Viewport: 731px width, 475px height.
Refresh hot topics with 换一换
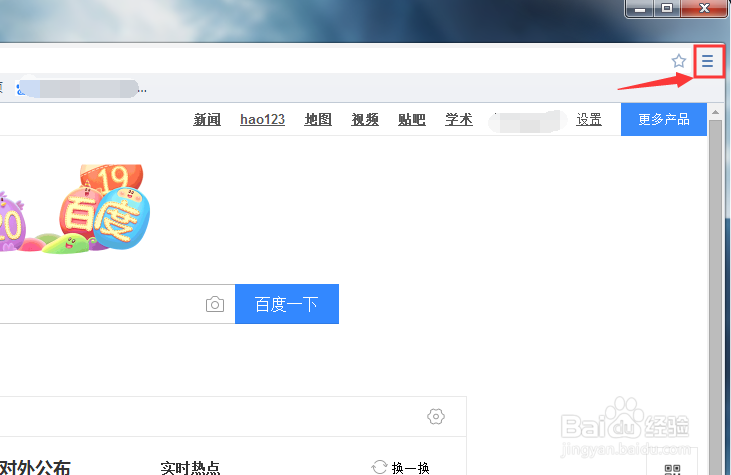400,467
